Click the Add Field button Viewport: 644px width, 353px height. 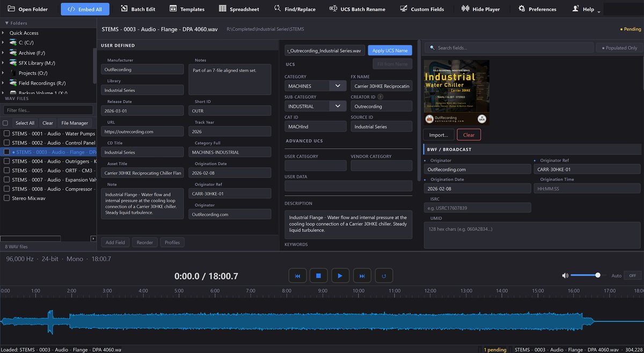[x=115, y=242]
